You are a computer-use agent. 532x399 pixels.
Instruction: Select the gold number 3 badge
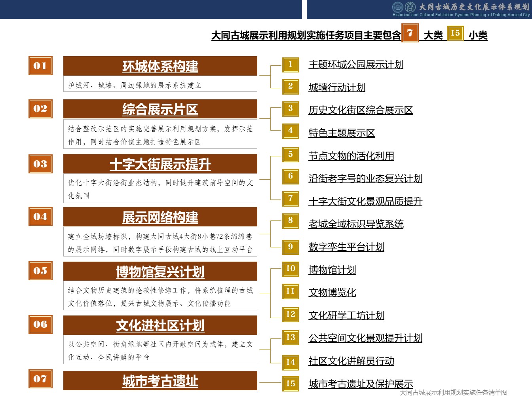pos(291,108)
